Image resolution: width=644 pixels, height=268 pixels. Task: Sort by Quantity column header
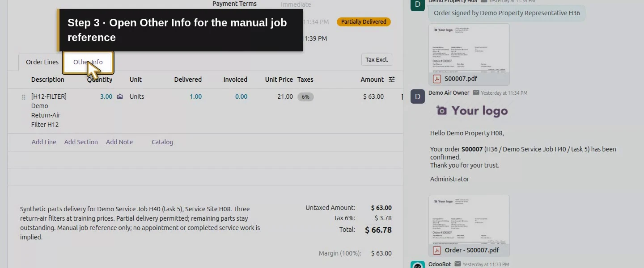(100, 80)
